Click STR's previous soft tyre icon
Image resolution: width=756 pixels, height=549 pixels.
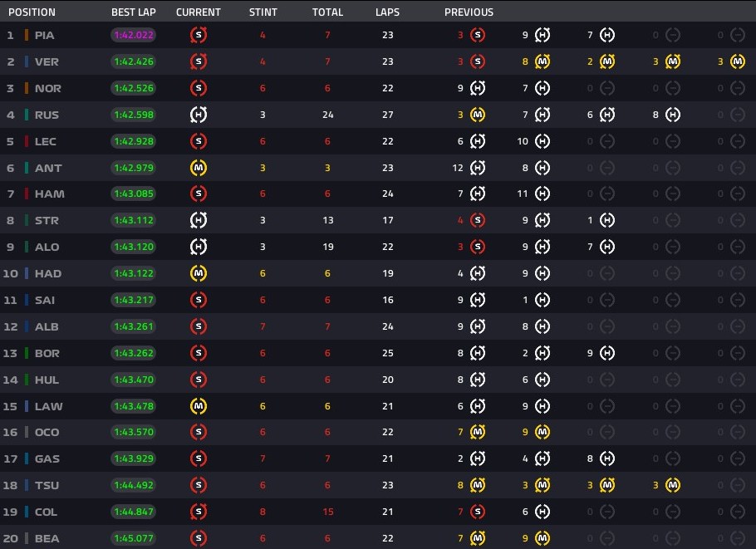478,220
